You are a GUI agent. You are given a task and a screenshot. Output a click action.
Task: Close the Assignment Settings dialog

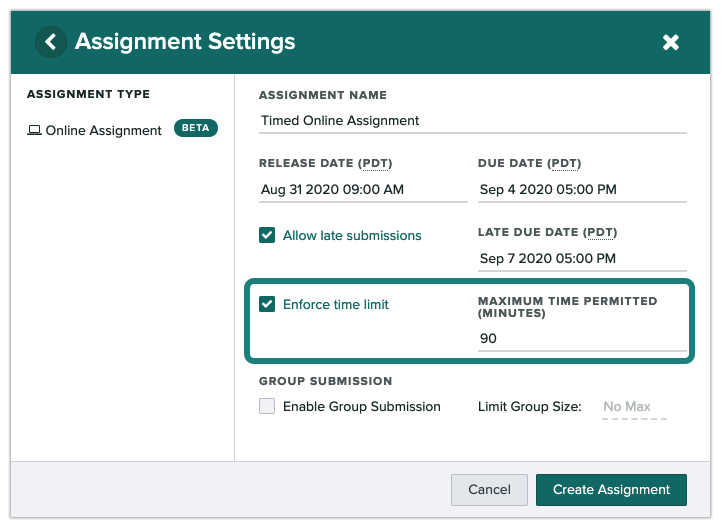coord(670,42)
